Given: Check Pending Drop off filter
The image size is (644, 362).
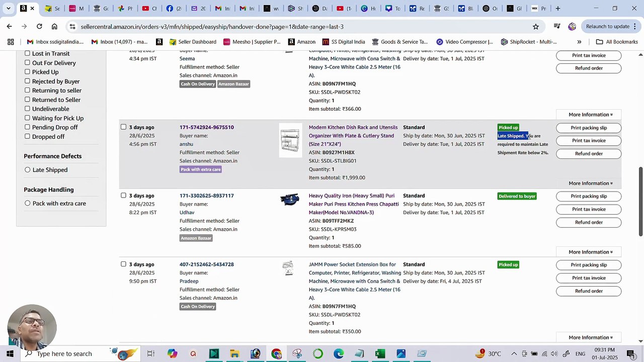Looking at the screenshot, I should [27, 127].
